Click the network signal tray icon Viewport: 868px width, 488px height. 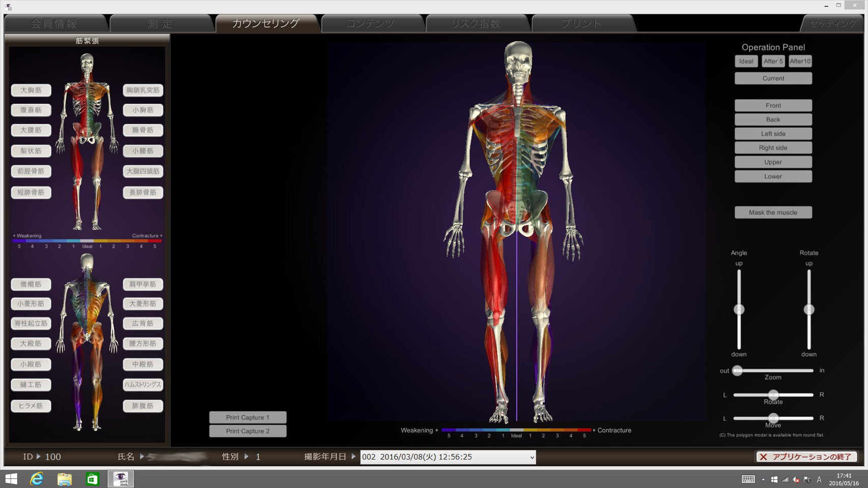coord(785,479)
